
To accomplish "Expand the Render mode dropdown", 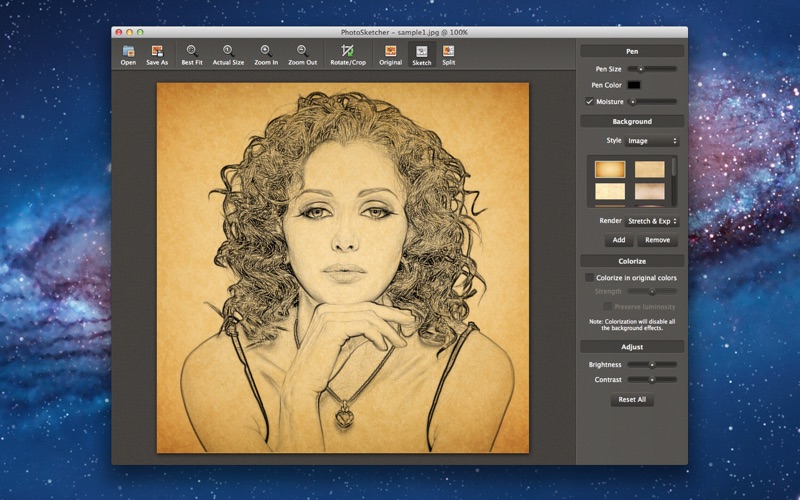I will pos(652,221).
